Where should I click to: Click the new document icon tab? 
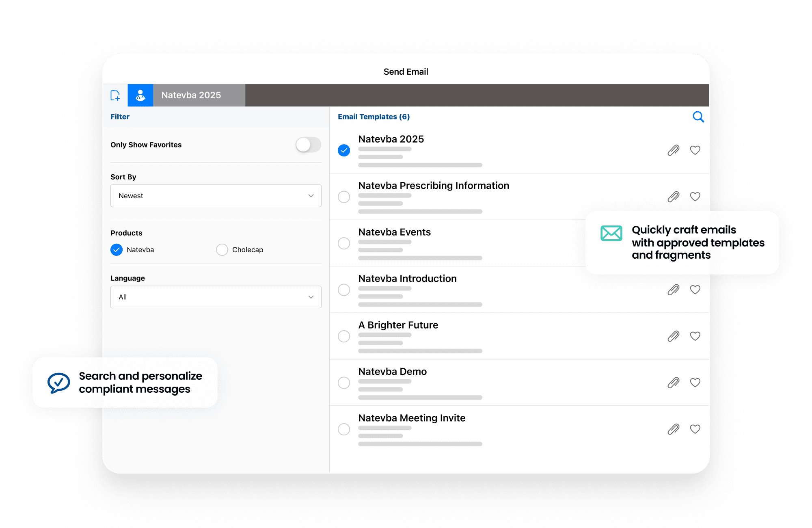coord(115,95)
